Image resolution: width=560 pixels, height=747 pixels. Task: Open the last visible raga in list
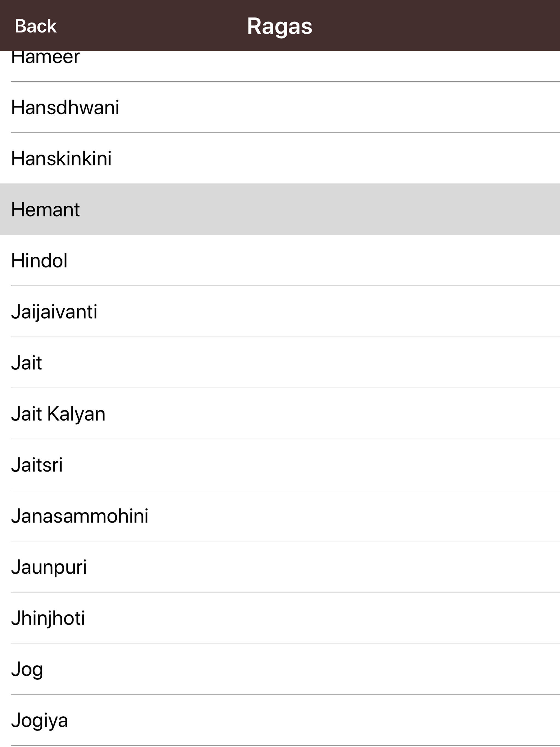tap(40, 720)
